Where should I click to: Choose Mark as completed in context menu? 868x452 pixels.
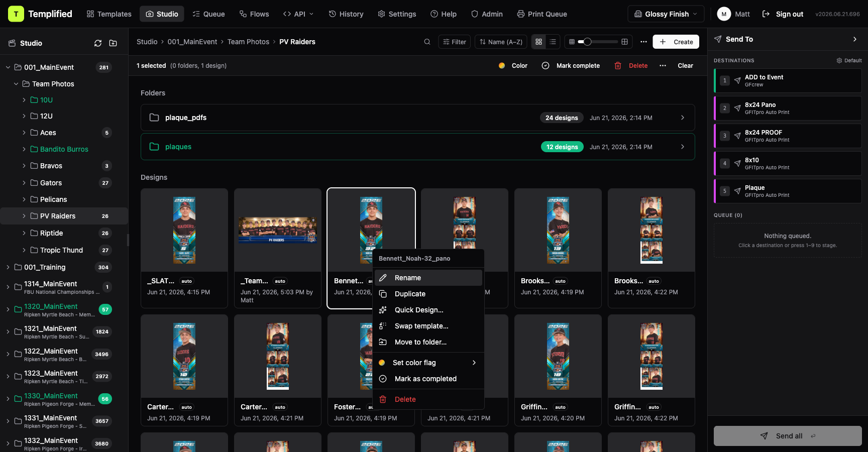coord(428,379)
